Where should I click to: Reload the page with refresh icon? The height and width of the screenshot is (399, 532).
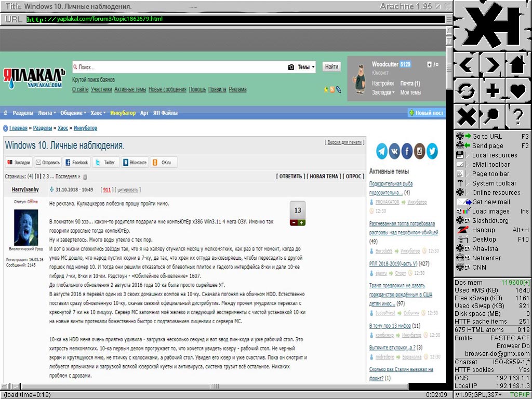coord(467,90)
